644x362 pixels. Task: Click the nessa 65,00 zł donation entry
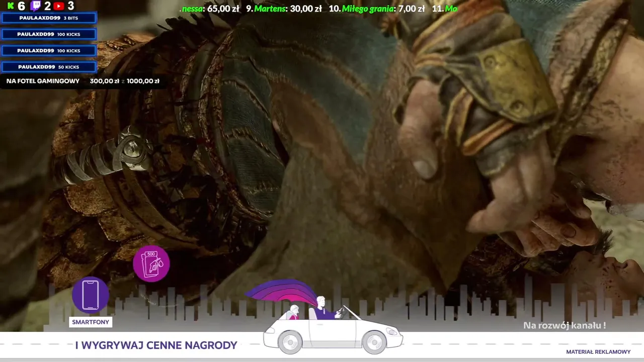coord(210,9)
